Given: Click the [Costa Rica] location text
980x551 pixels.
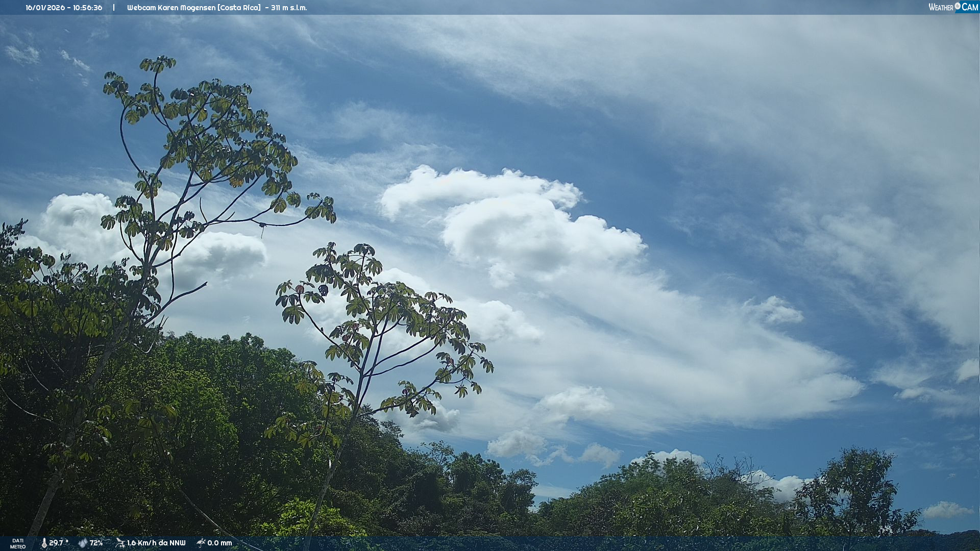Looking at the screenshot, I should (239, 8).
